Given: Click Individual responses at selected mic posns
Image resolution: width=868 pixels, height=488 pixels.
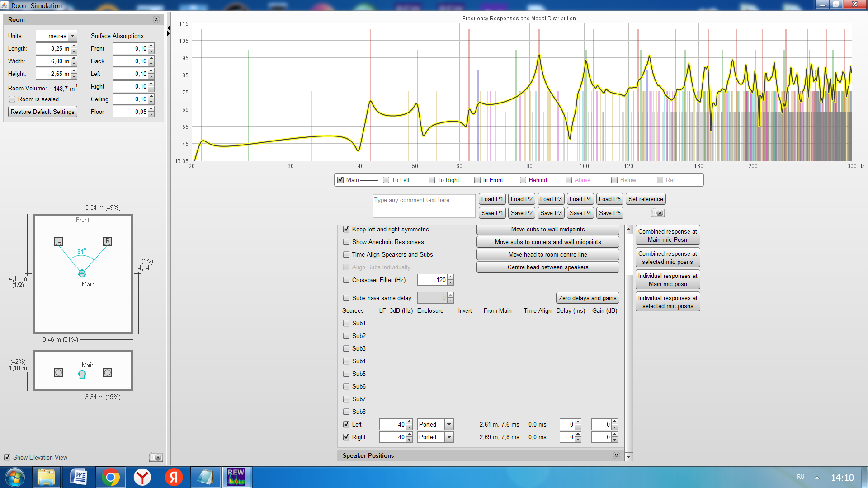Looking at the screenshot, I should [668, 302].
